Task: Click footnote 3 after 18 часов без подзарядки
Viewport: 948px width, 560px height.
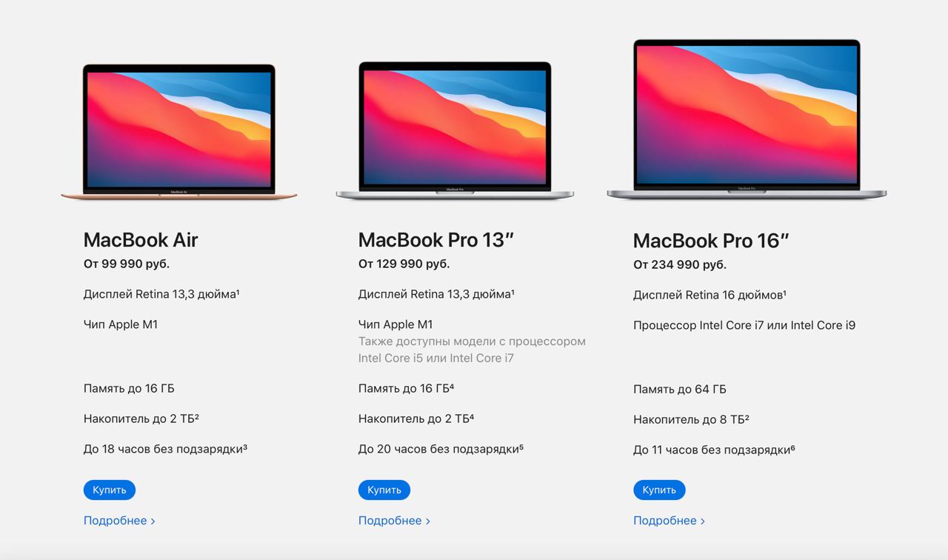Action: click(x=245, y=447)
